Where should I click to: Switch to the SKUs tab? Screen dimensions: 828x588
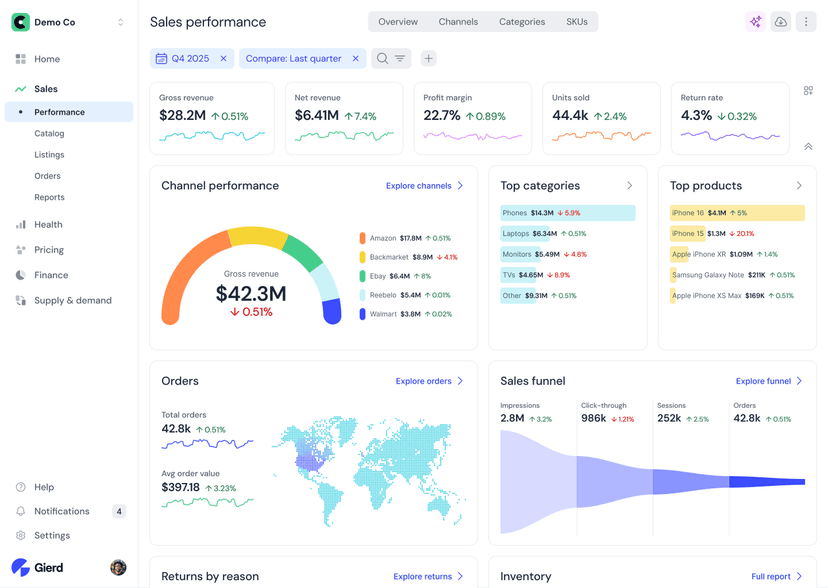pyautogui.click(x=577, y=21)
